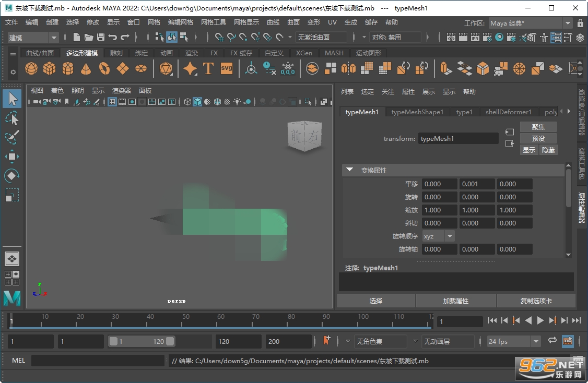Undo with the curved arrow icon
This screenshot has height=383, width=588.
click(x=112, y=37)
